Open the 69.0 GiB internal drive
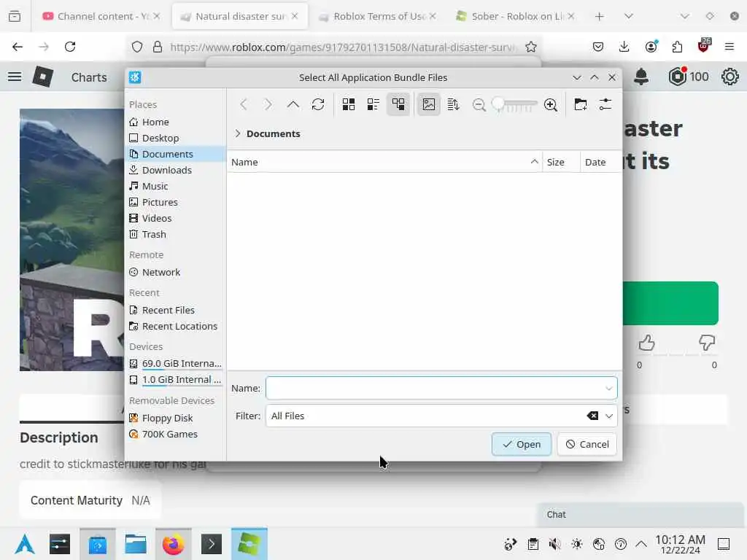Viewport: 747px width, 560px height. point(175,364)
